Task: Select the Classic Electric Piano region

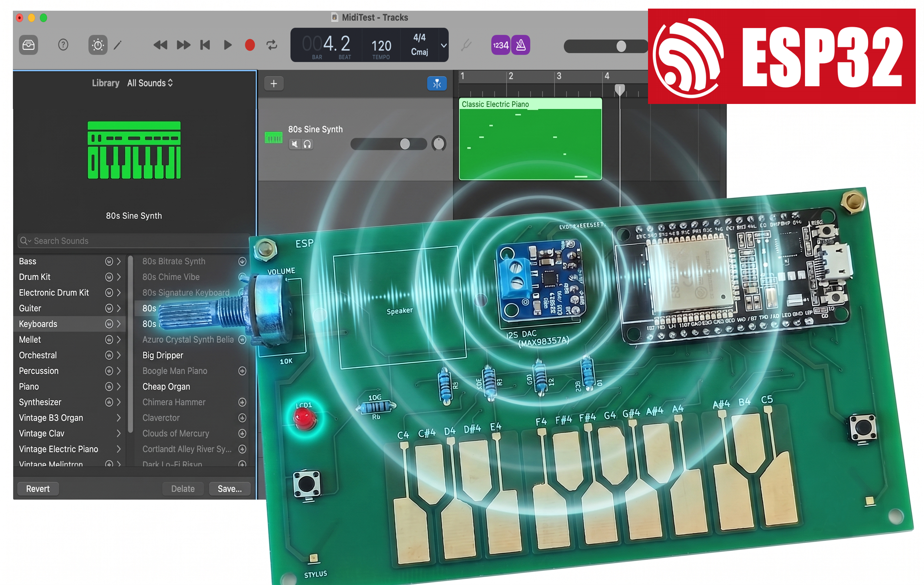Action: click(530, 139)
